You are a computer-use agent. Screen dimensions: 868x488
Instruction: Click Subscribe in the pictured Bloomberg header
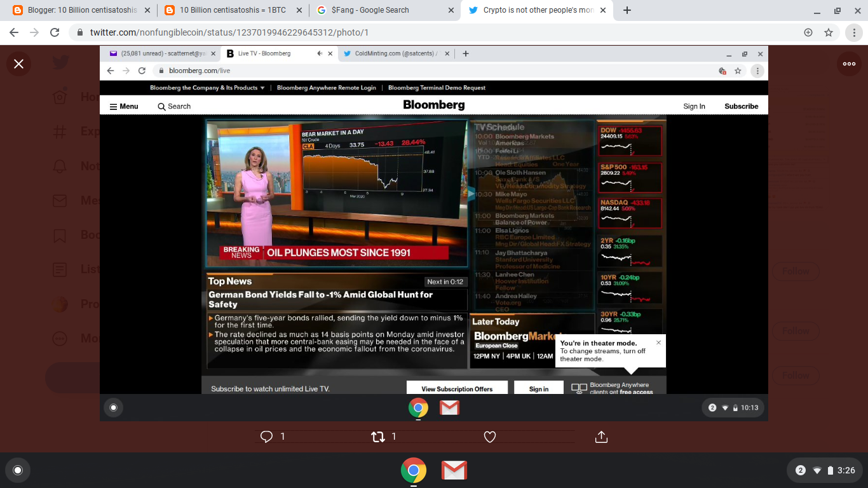click(x=742, y=106)
